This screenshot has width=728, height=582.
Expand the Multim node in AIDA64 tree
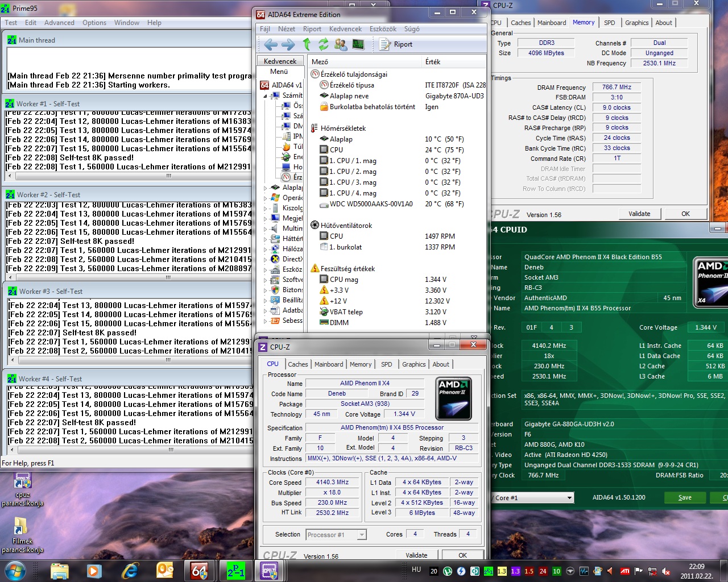click(x=265, y=228)
